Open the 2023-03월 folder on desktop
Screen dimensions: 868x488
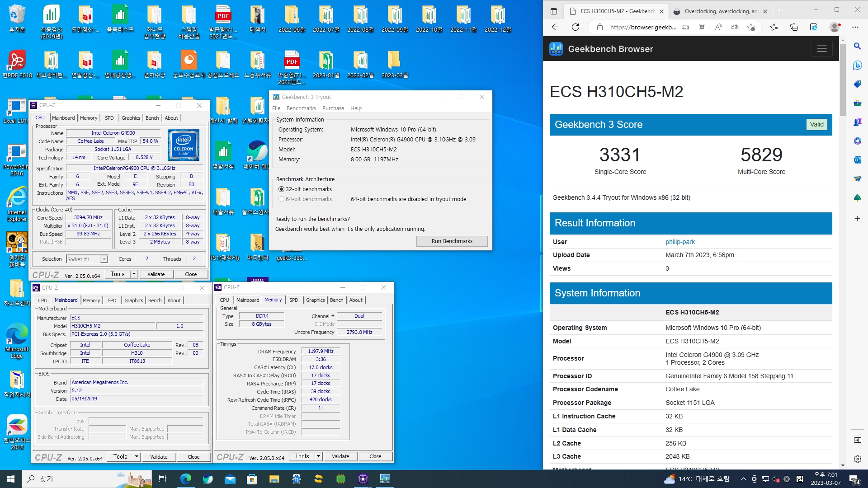[395, 64]
